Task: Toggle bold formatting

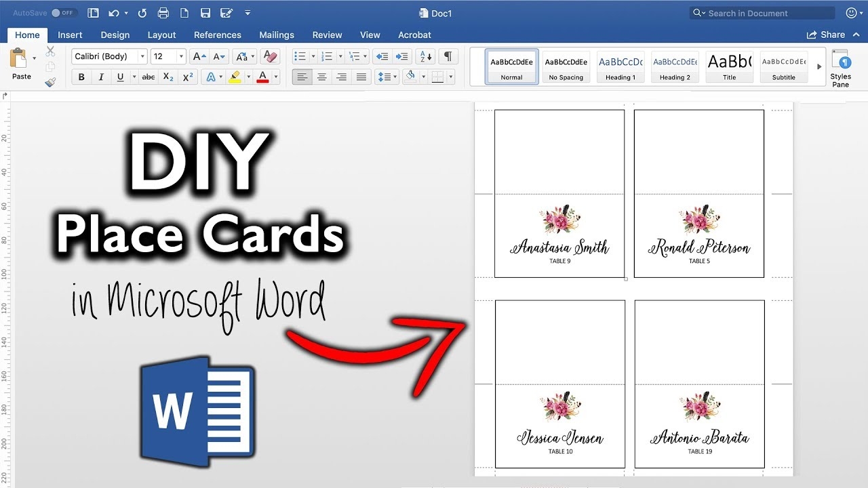Action: coord(81,77)
